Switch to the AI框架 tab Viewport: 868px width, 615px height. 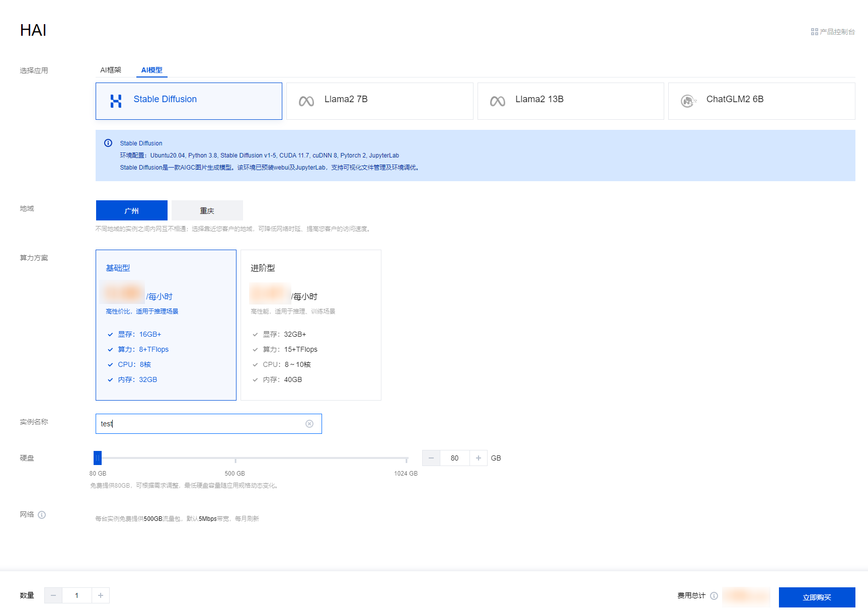(111, 70)
